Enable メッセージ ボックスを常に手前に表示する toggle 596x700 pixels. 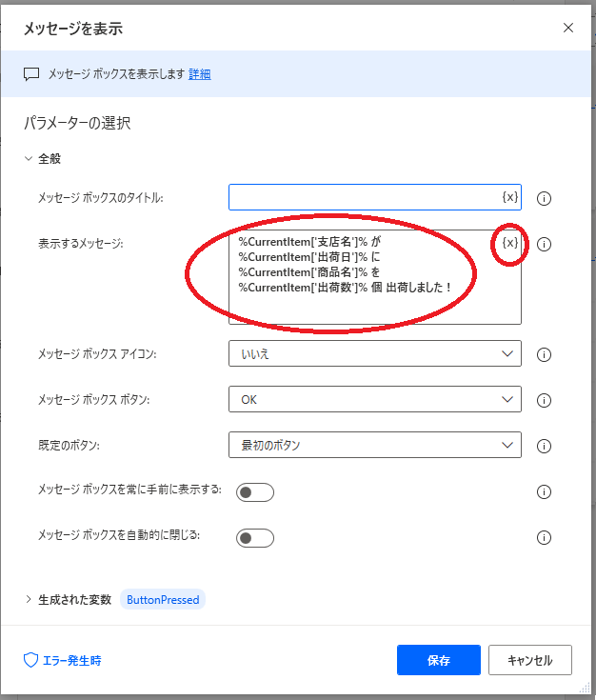tap(254, 492)
